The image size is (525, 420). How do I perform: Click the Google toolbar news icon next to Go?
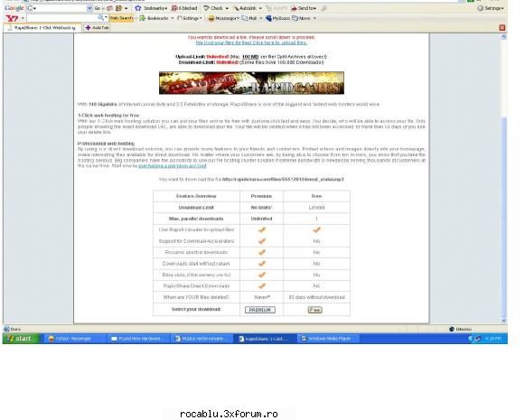(109, 8)
